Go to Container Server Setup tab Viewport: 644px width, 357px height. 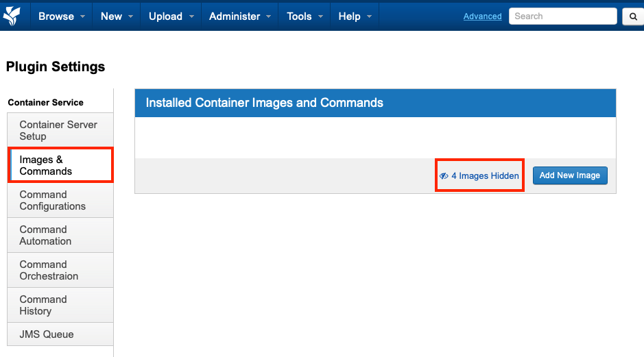point(59,130)
